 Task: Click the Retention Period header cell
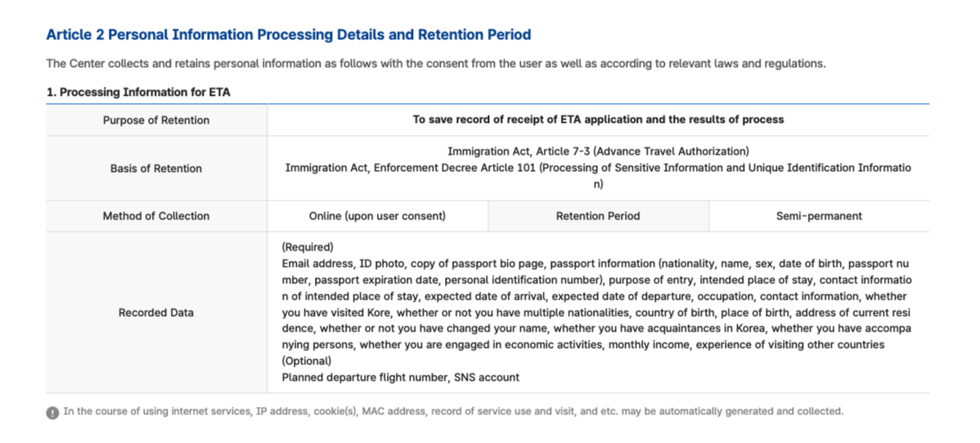pyautogui.click(x=598, y=216)
